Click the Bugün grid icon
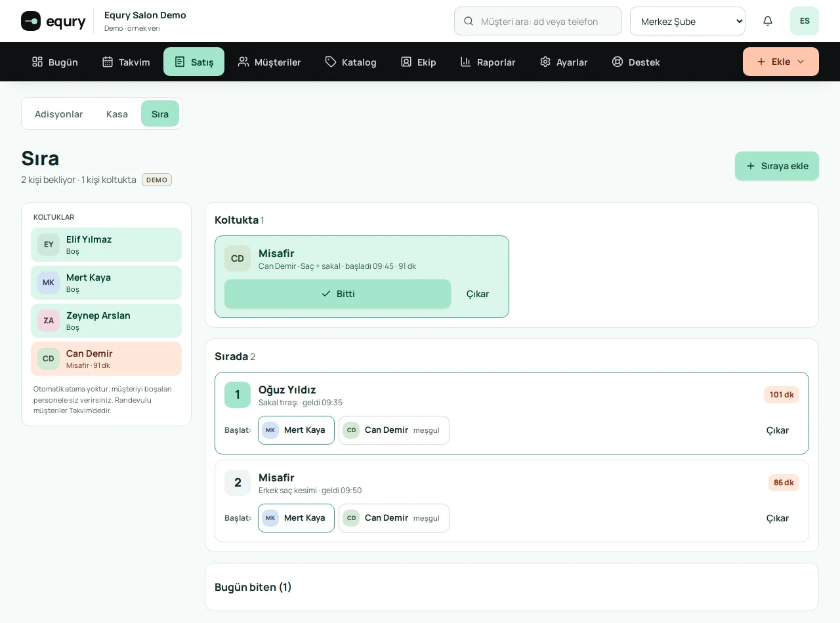840x623 pixels. tap(37, 62)
